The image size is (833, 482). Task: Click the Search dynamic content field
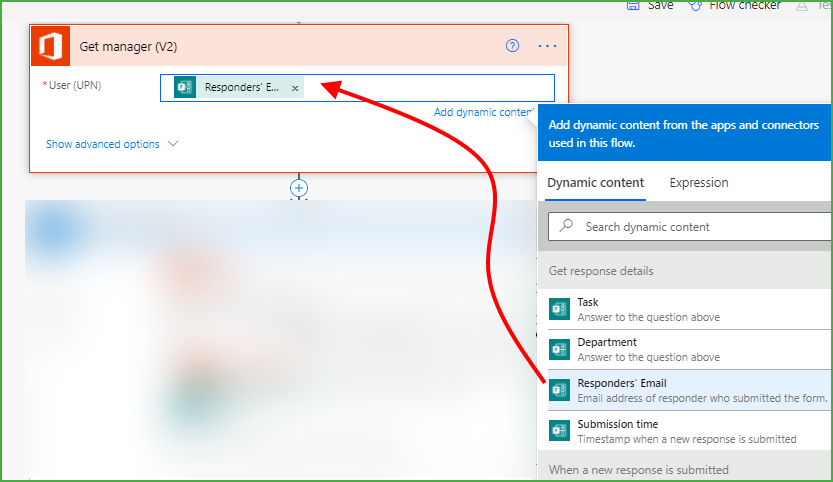(x=690, y=227)
